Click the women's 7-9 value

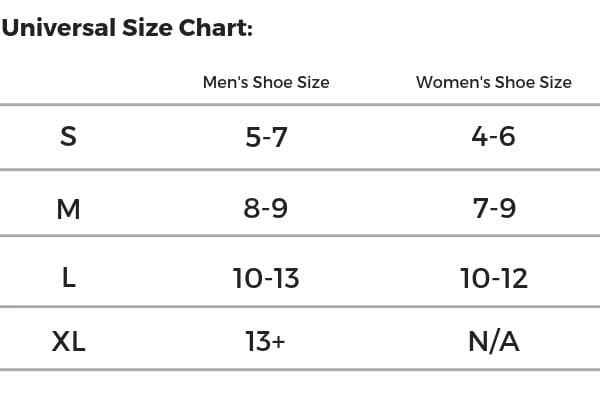point(493,209)
